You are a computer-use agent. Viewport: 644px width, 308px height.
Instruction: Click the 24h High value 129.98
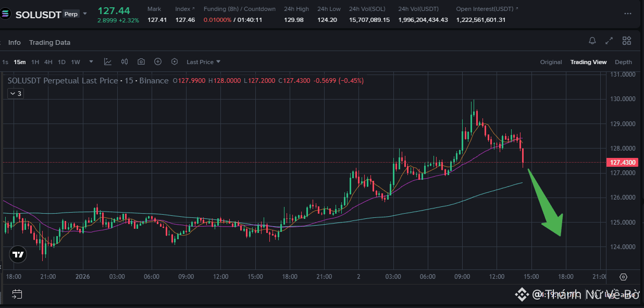tap(294, 20)
